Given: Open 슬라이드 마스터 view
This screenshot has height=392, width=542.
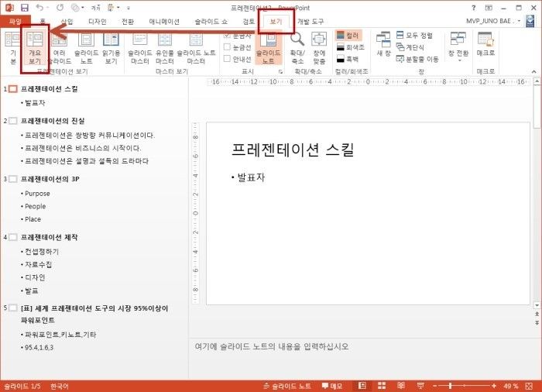Looking at the screenshot, I should (140, 48).
